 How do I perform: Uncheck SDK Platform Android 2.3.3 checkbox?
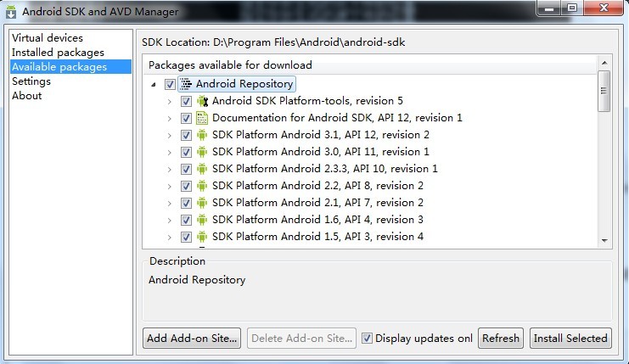pyautogui.click(x=186, y=169)
